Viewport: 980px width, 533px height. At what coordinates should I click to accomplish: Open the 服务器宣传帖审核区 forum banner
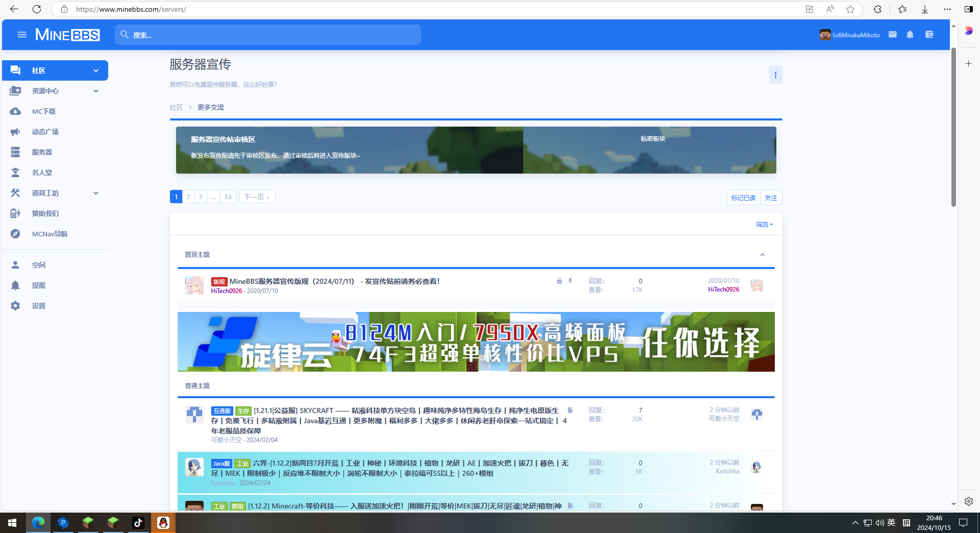[x=350, y=150]
